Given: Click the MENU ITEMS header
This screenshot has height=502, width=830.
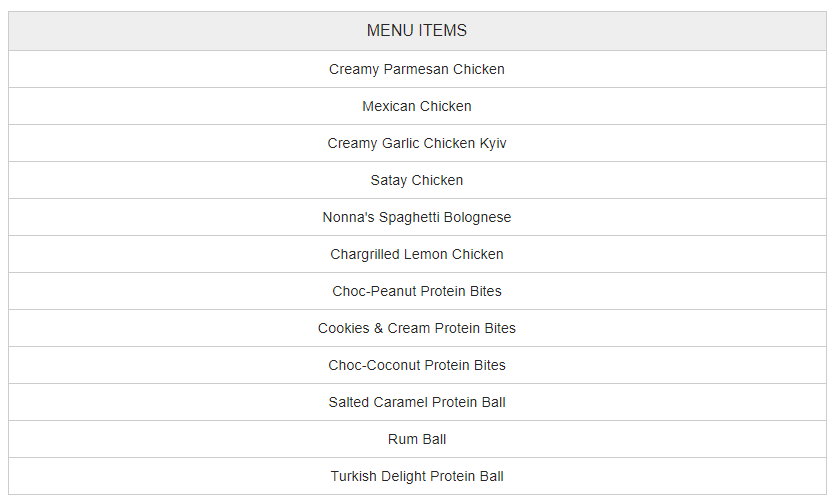Looking at the screenshot, I should (x=417, y=31).
